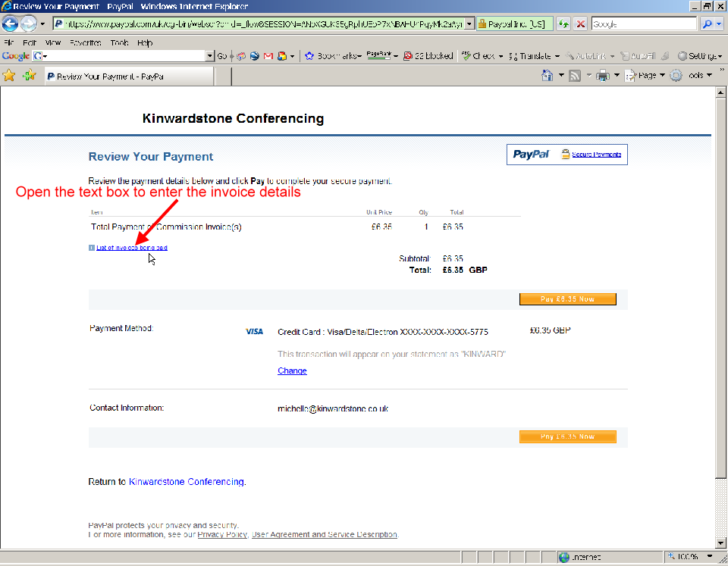Click the Visa card logo

[254, 331]
